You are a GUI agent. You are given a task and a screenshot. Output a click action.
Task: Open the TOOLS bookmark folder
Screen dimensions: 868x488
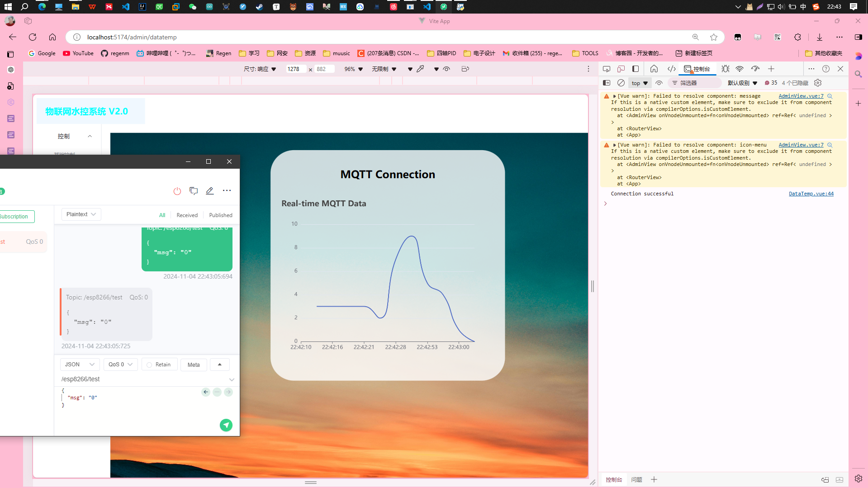[x=585, y=53]
